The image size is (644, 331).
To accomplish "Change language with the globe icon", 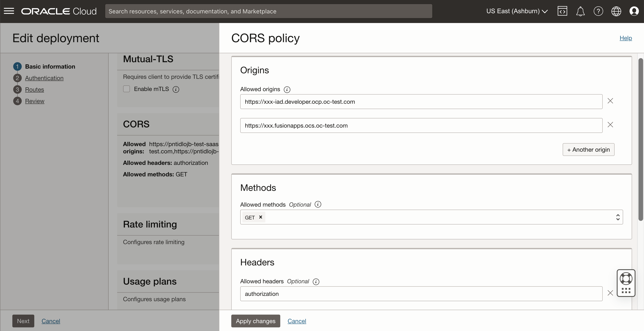I will click(616, 11).
